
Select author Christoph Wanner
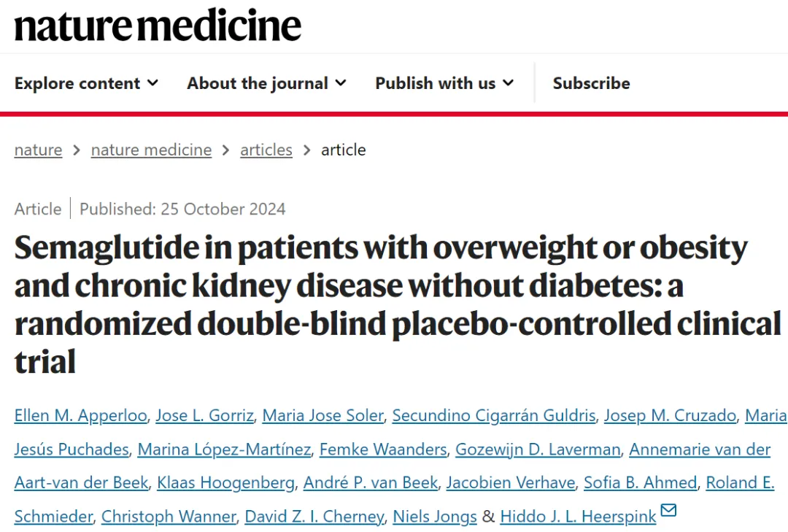[x=169, y=517]
